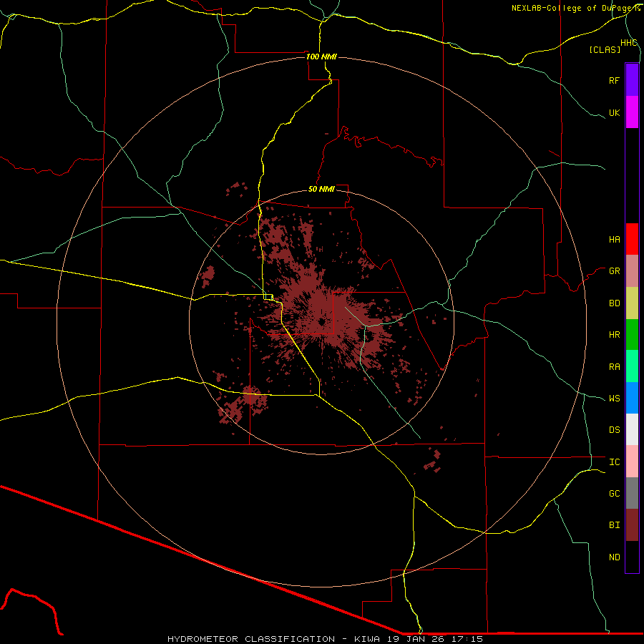This screenshot has height=644, width=644.
Task: Click the RA legend label
Action: 614,367
